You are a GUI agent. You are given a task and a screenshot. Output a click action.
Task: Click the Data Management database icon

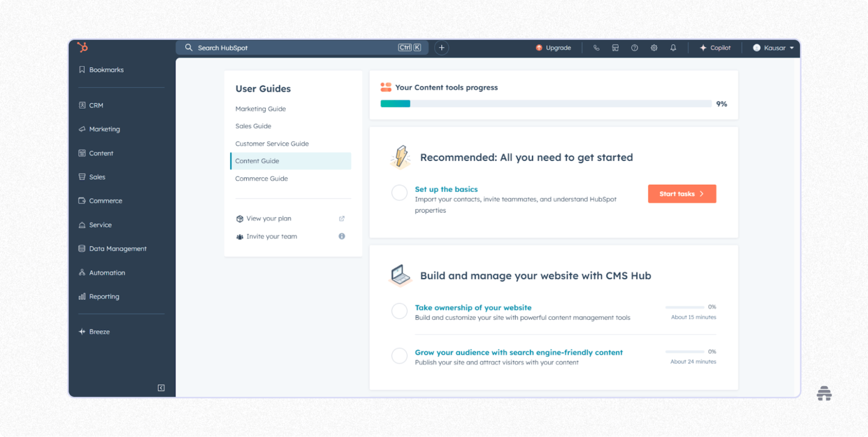[82, 248]
